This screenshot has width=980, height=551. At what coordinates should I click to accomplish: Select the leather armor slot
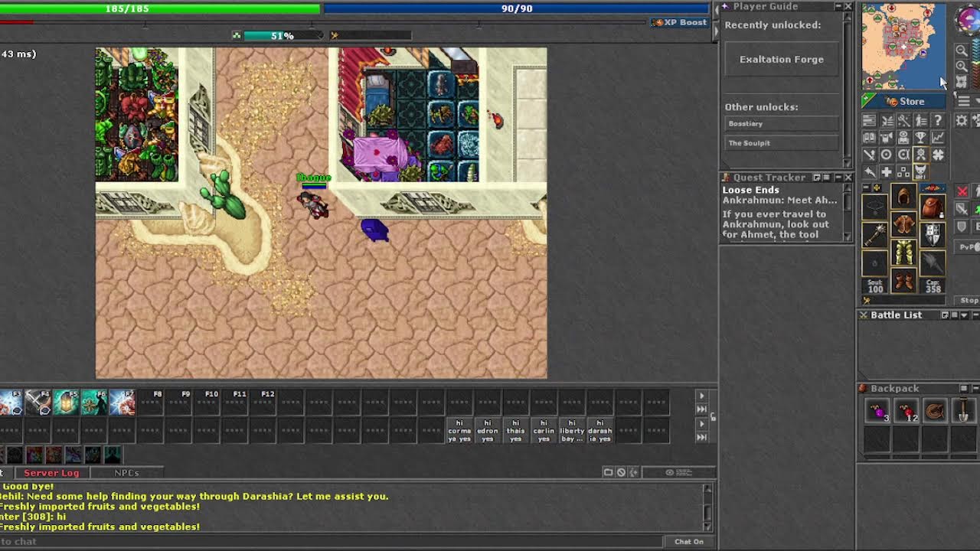click(903, 224)
